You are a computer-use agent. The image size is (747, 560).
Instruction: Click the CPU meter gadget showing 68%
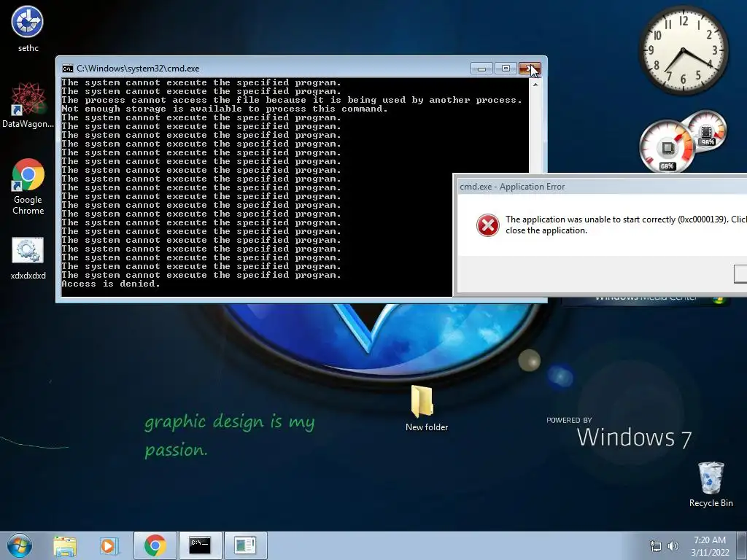(x=667, y=147)
